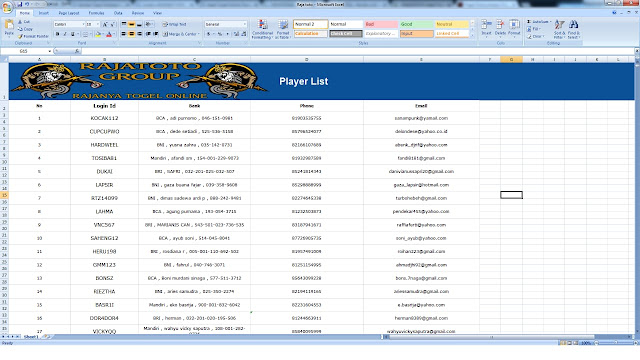The width and height of the screenshot is (640, 360).
Task: Switch to the Data tab
Action: (118, 13)
